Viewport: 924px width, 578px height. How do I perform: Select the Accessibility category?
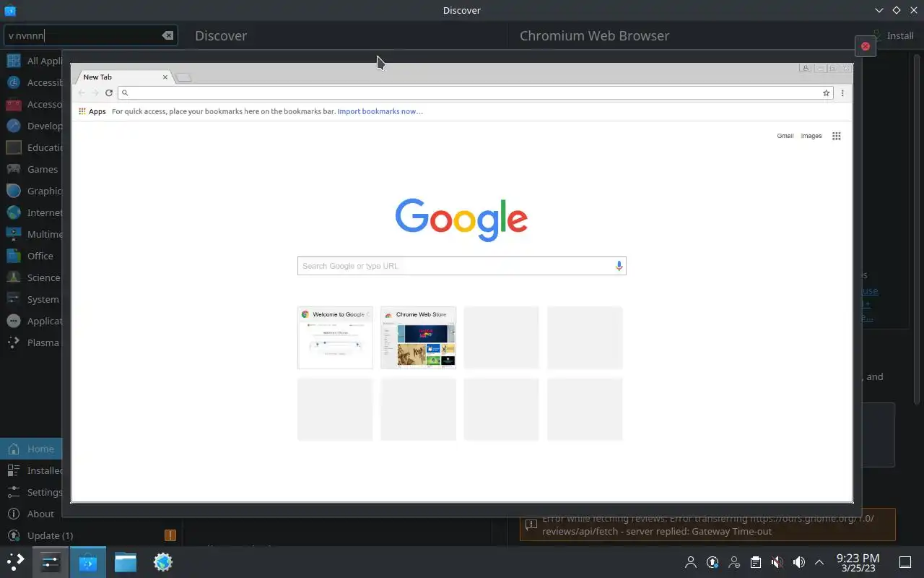32,82
